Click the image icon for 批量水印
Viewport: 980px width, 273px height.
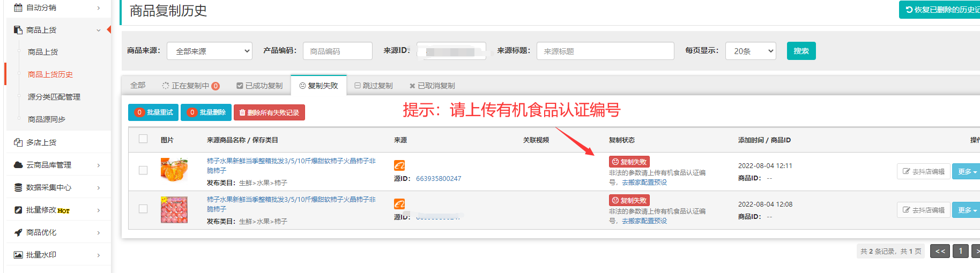18,255
